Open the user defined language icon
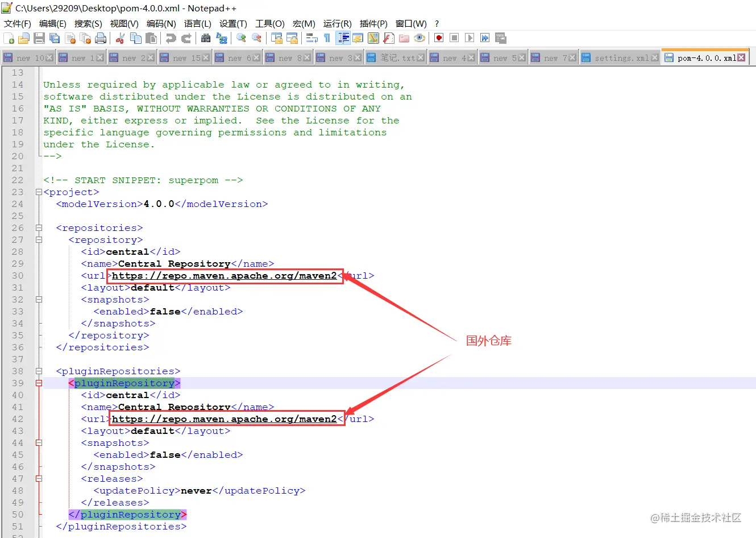 (358, 38)
